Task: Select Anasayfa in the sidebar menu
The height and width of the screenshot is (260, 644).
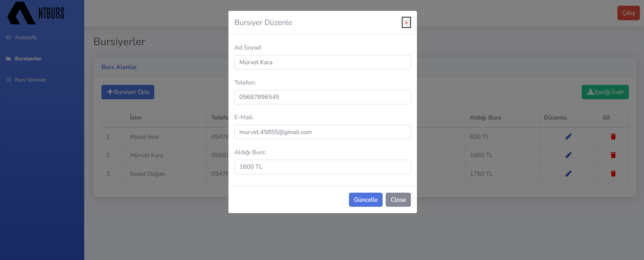Action: click(25, 37)
